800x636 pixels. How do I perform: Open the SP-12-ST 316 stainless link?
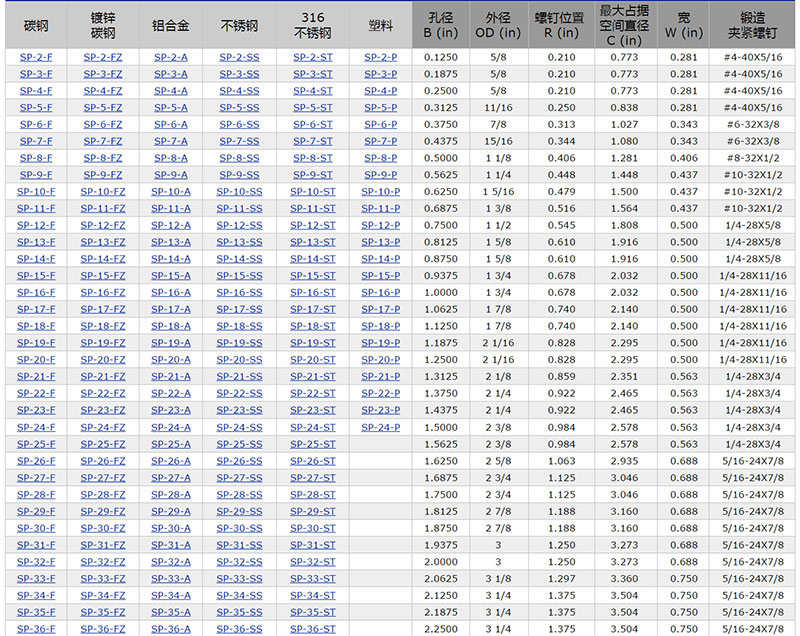coord(313,225)
